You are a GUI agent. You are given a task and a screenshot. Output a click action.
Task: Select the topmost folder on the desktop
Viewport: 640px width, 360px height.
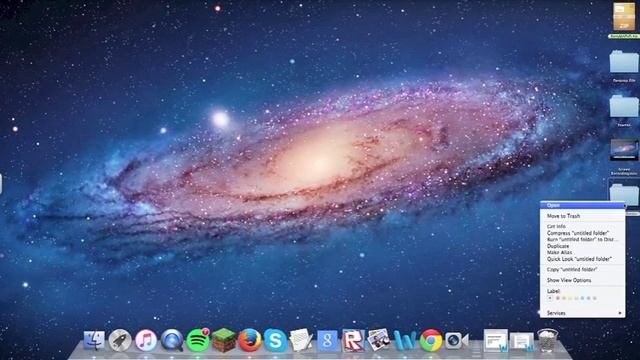click(624, 62)
